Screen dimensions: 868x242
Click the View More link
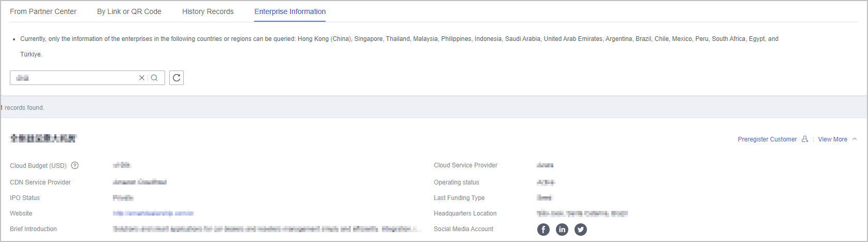832,139
